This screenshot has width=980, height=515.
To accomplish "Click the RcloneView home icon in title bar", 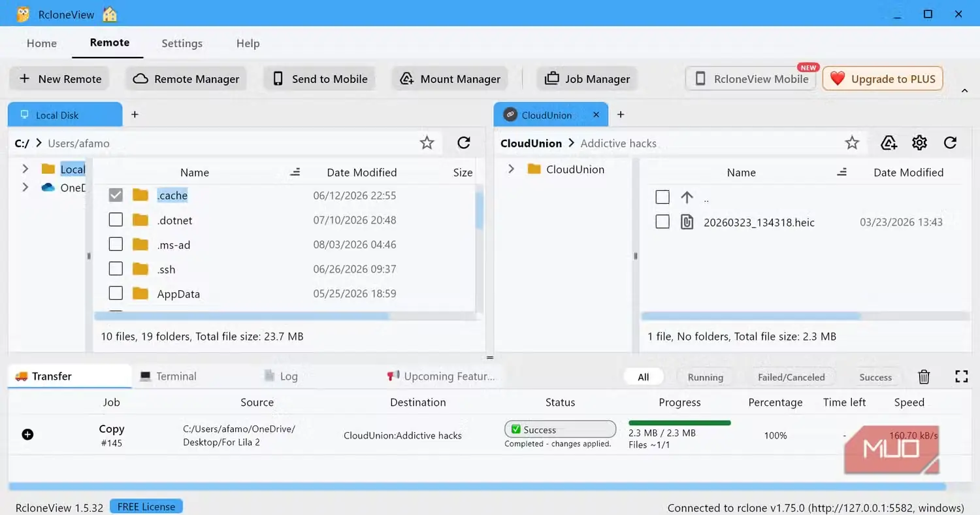I will click(110, 14).
